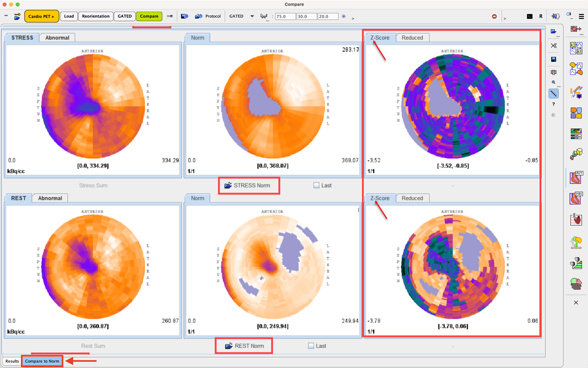Image resolution: width=588 pixels, height=368 pixels.
Task: Load a REST Norm database
Action: (x=244, y=346)
